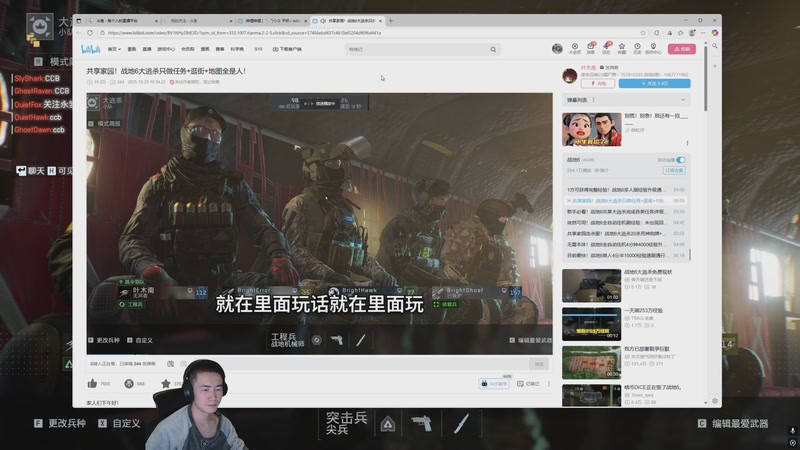The height and width of the screenshot is (450, 800).
Task: Open the AI小助手 assistant button
Action: [494, 383]
